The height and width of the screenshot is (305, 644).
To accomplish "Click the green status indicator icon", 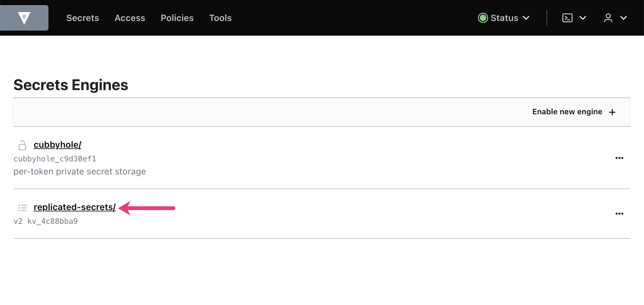I will 483,18.
